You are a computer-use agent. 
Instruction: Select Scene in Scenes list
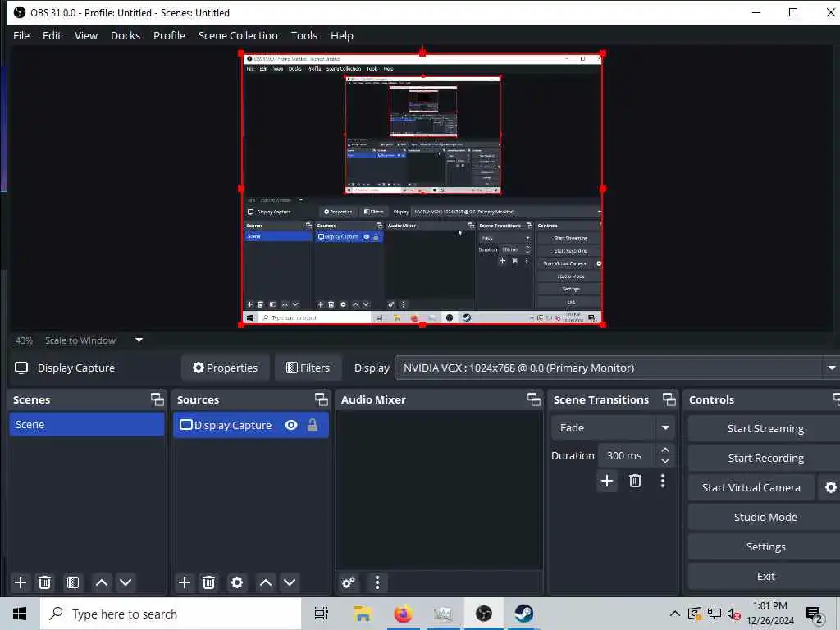[x=87, y=424]
